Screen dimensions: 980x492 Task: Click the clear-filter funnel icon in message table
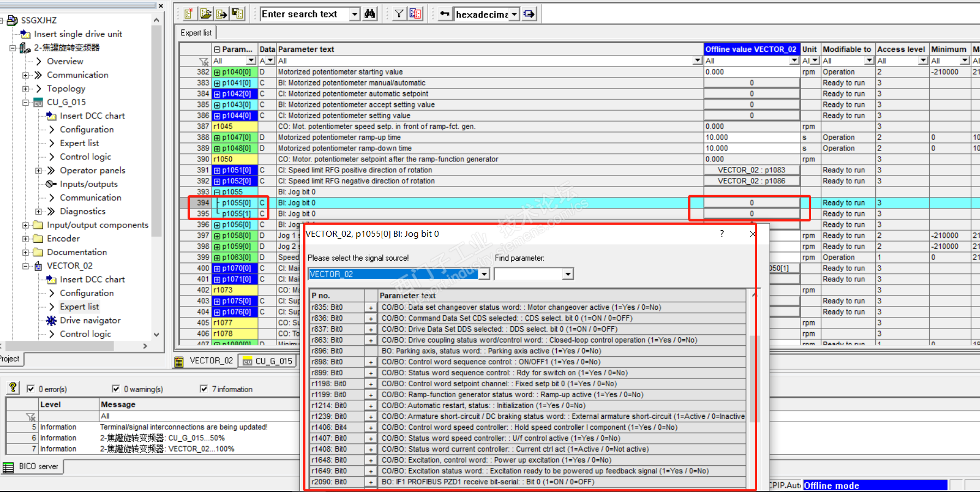coord(31,416)
